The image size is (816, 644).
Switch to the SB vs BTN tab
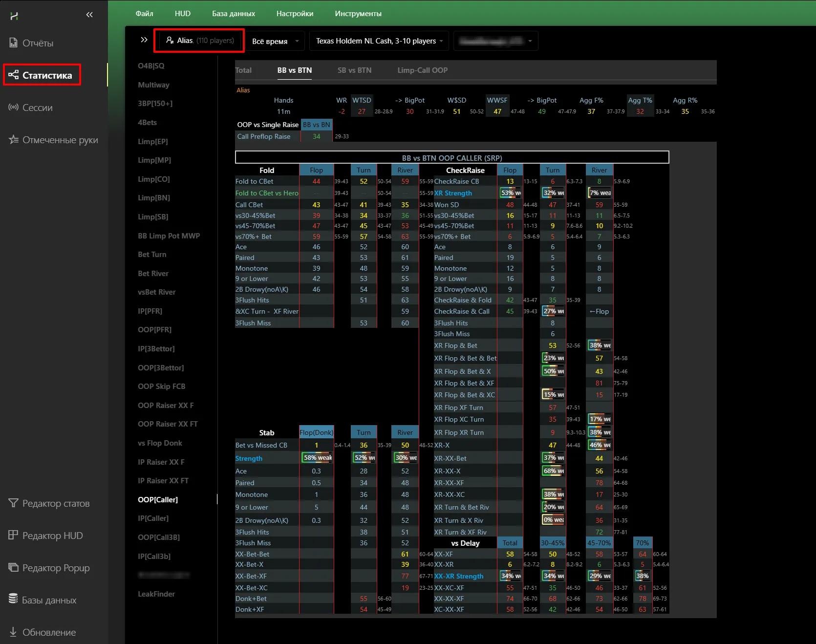tap(354, 70)
